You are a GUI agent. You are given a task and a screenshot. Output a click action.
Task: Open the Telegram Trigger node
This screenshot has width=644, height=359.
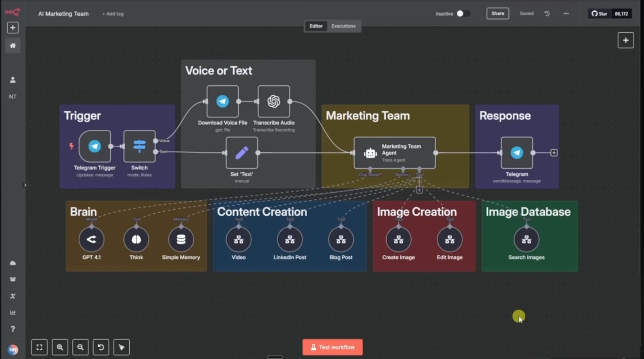tap(95, 146)
